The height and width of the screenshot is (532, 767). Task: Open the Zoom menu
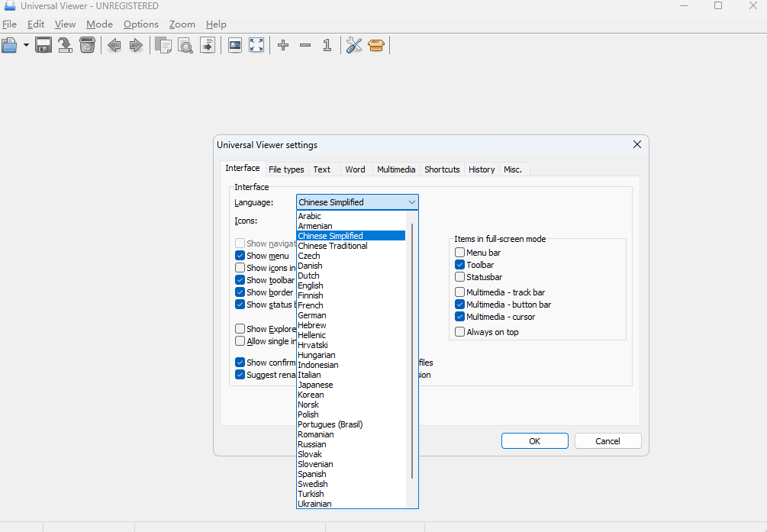182,24
